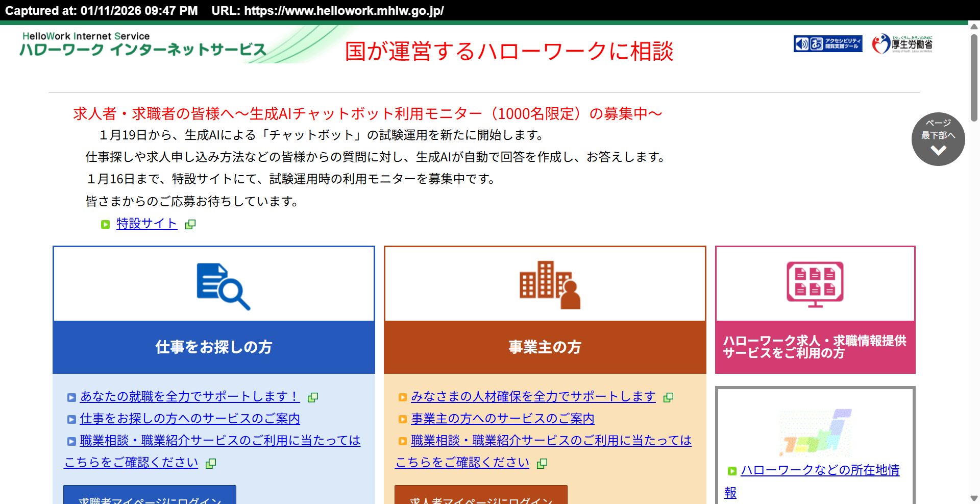Open みなさまの人材確保を全力でサポートします link
This screenshot has width=980, height=504.
coord(533,396)
